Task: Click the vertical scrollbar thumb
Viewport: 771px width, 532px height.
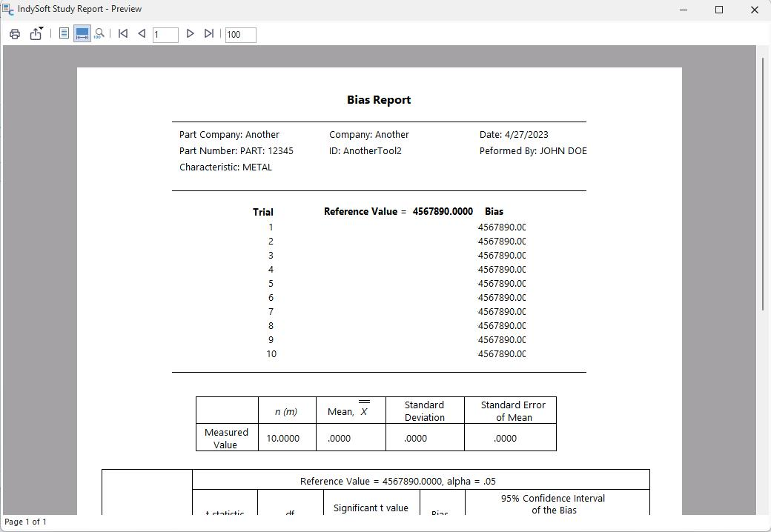Action: (x=763, y=183)
